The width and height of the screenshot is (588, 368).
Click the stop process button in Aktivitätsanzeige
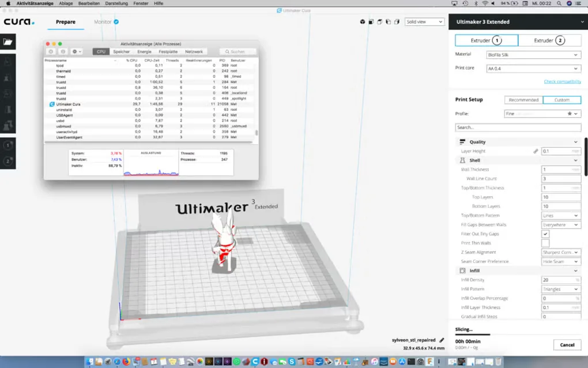pos(51,51)
